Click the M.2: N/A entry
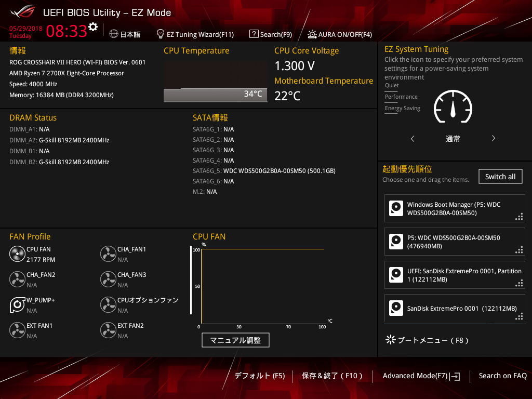The image size is (532, 399). point(205,192)
